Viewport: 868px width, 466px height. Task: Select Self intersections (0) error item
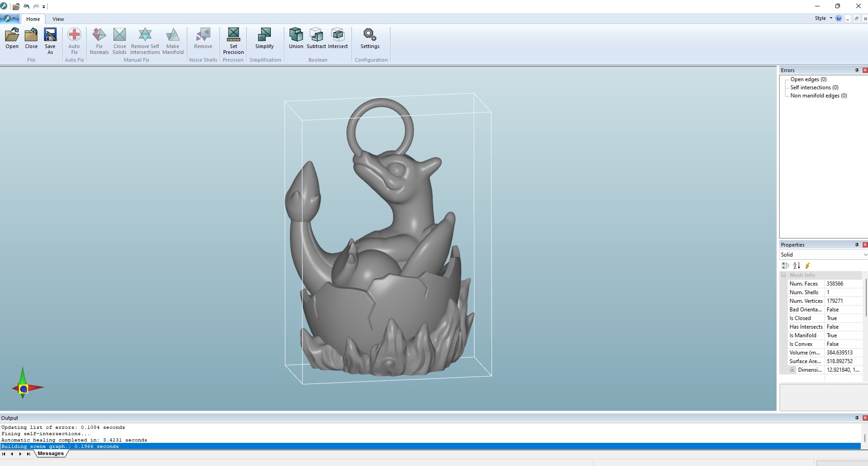pos(814,87)
